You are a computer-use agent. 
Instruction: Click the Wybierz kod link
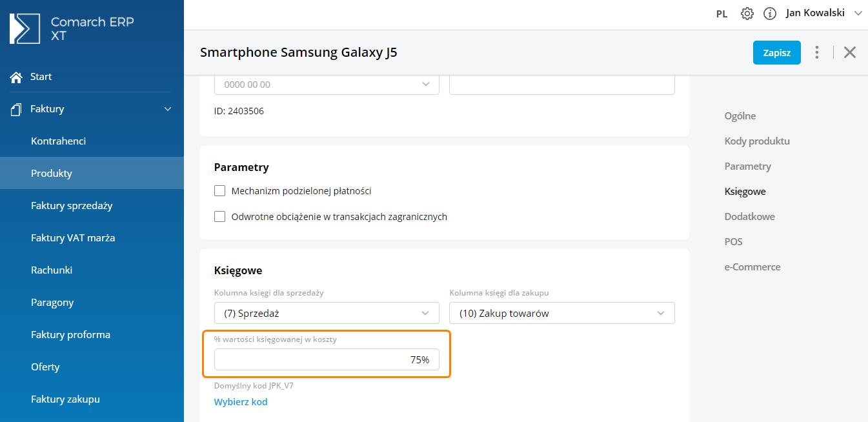tap(241, 402)
